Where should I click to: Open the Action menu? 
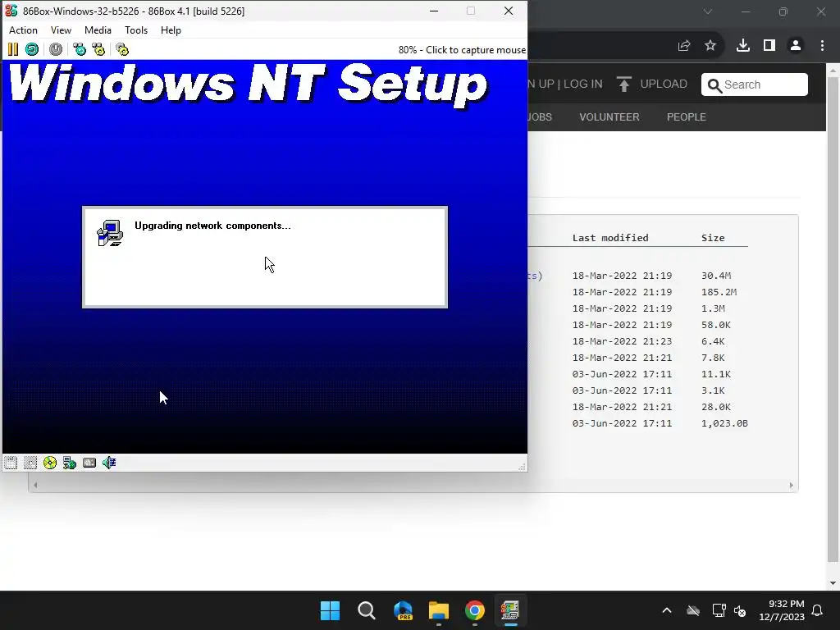coord(23,30)
